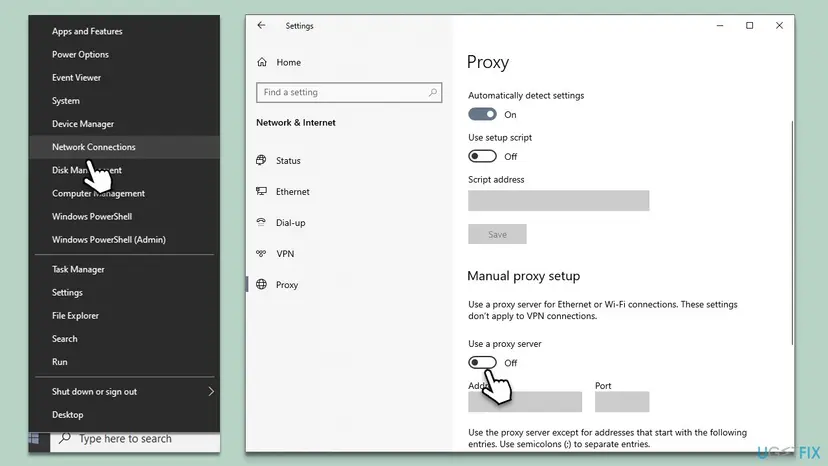Click the taskbar search magnifier icon
This screenshot has width=828, height=466.
pyautogui.click(x=64, y=438)
